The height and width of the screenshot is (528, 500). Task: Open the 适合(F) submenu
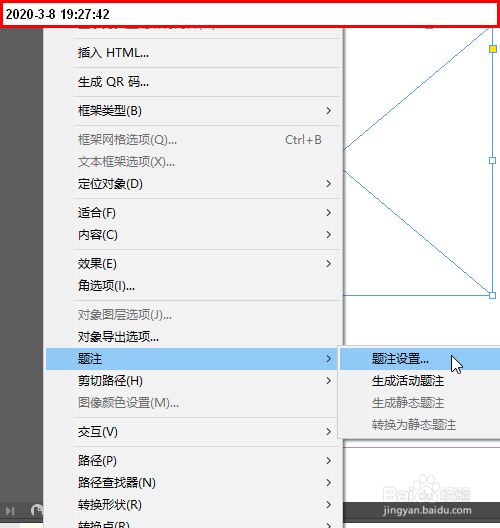point(193,213)
